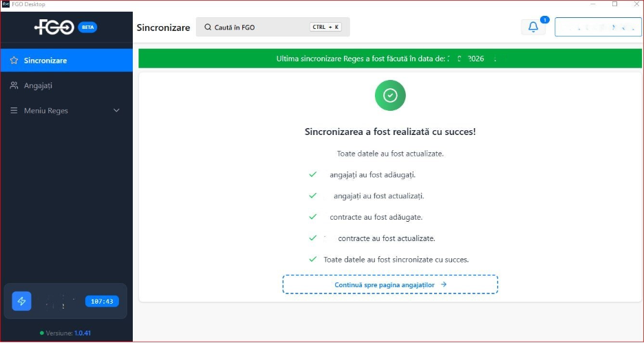The height and width of the screenshot is (343, 644).
Task: Click the Sincronizare page title
Action: [164, 28]
